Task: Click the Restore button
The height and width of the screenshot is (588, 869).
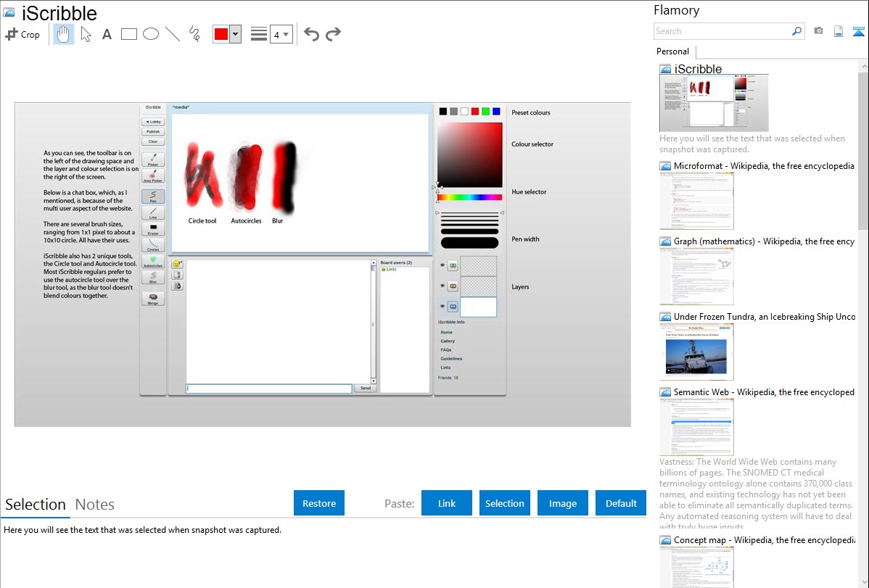Action: coord(319,503)
